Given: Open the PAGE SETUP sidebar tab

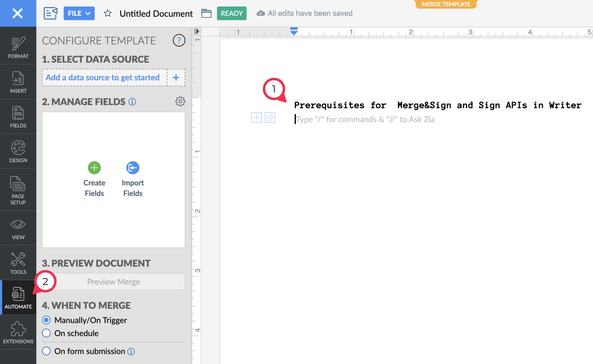Looking at the screenshot, I should [x=18, y=190].
